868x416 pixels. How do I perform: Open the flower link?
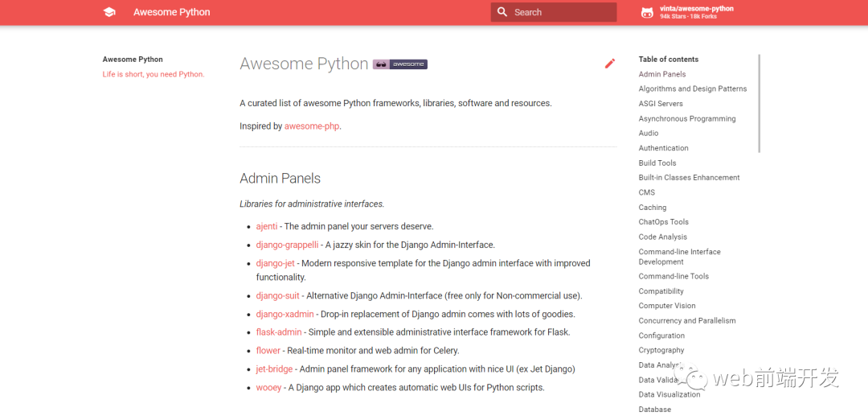pyautogui.click(x=268, y=351)
